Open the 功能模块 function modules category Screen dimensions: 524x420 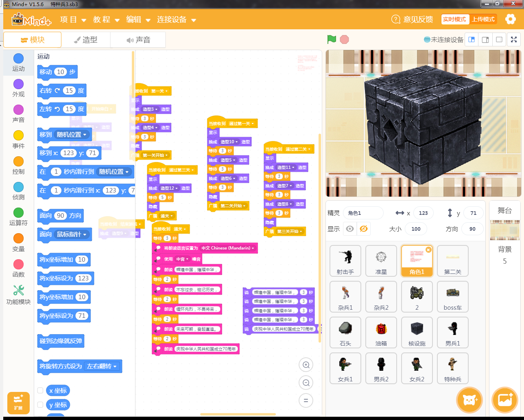pos(18,295)
